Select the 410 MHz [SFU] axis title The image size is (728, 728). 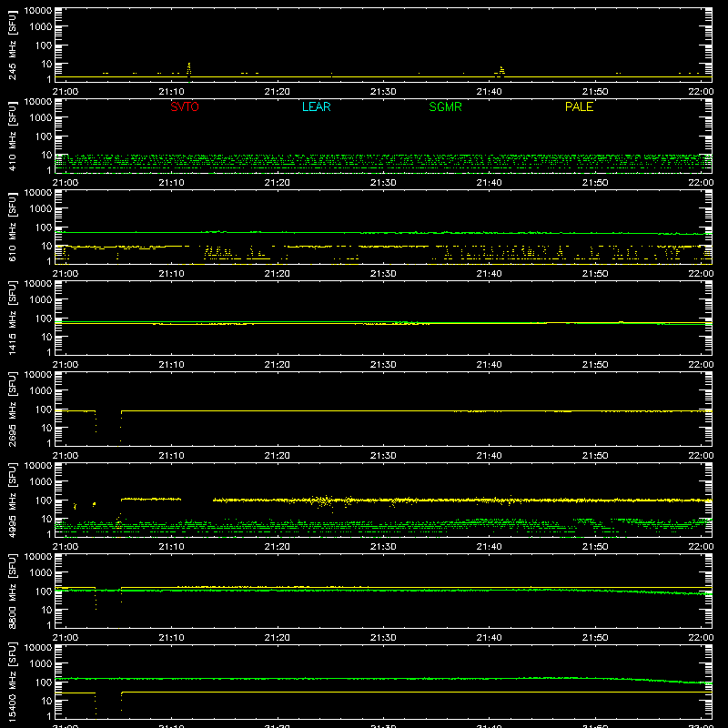coord(12,136)
